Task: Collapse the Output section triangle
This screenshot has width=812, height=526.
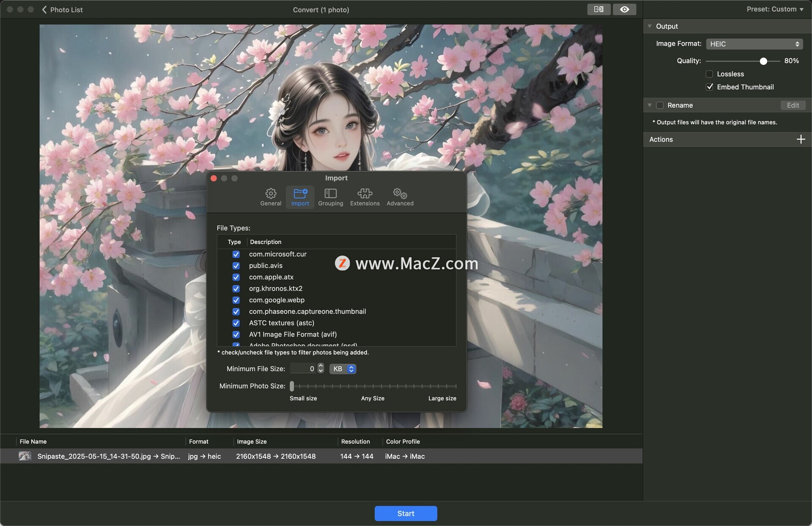Action: click(x=650, y=26)
